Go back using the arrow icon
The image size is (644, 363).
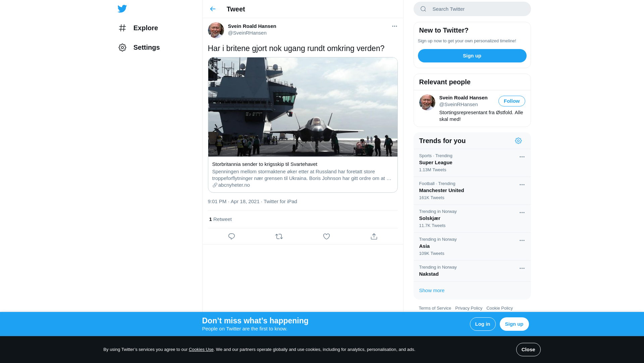[x=213, y=9]
